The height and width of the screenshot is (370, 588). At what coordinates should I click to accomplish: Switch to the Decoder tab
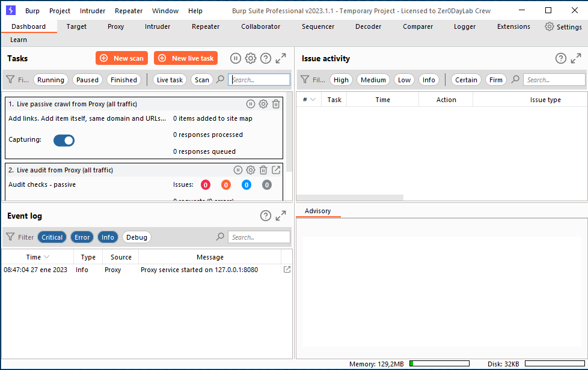click(368, 26)
